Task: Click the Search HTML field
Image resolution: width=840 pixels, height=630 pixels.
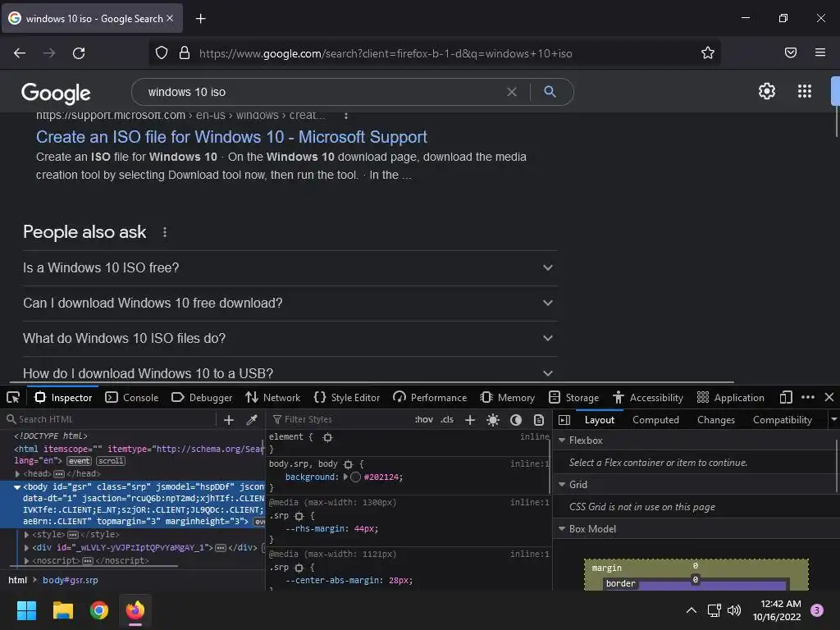Action: tap(111, 419)
